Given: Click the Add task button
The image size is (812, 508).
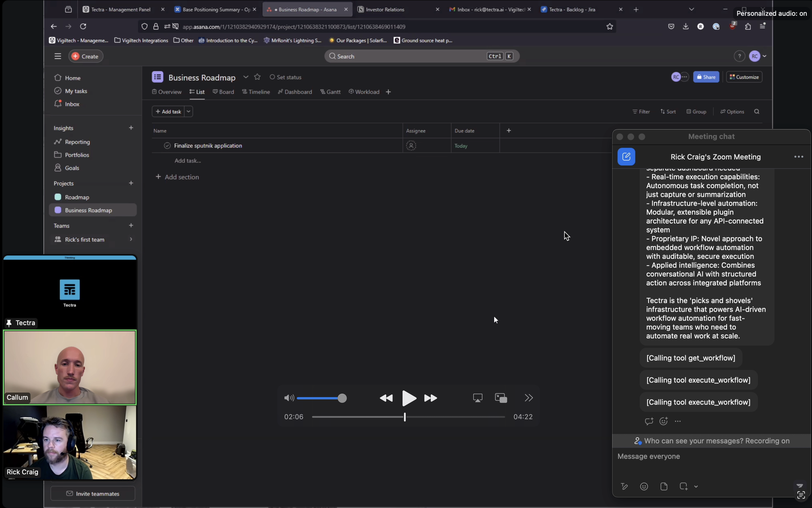Looking at the screenshot, I should (168, 111).
